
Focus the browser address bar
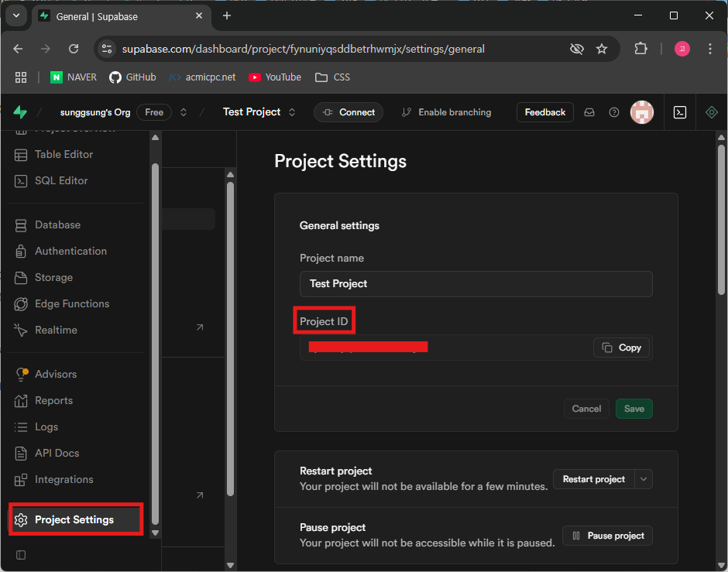(303, 49)
